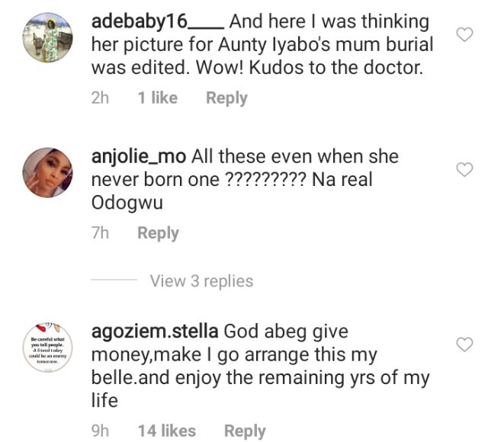Click the 2h timestamp
This screenshot has height=442, width=504.
click(100, 98)
